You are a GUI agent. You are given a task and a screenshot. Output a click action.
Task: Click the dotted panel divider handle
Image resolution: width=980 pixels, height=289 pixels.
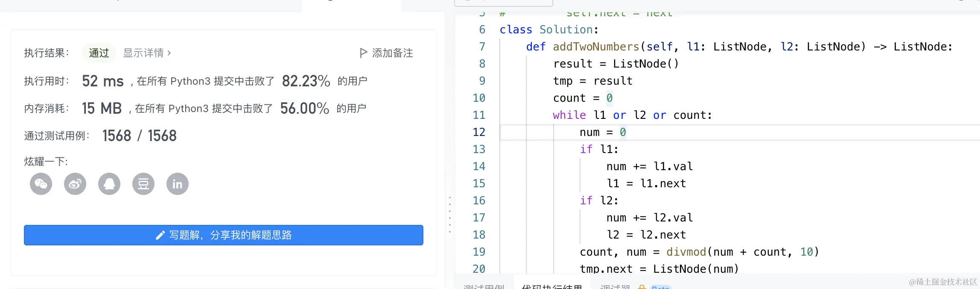point(450,215)
